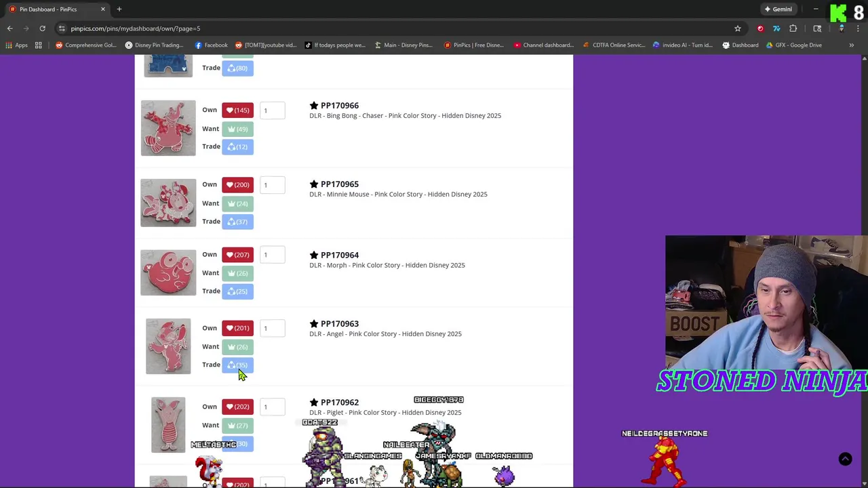Click the quantity field for Piglet pin
The width and height of the screenshot is (868, 488).
click(x=273, y=407)
